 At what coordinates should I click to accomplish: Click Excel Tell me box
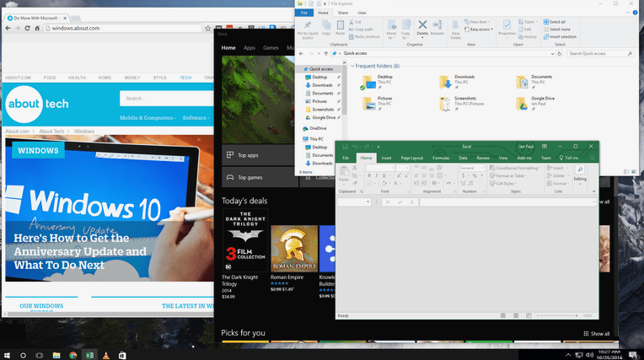(568, 158)
